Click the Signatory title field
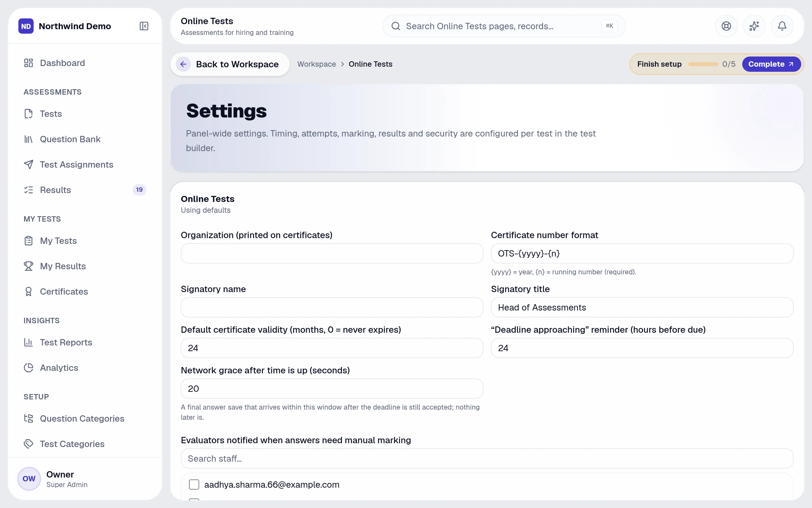 (642, 307)
